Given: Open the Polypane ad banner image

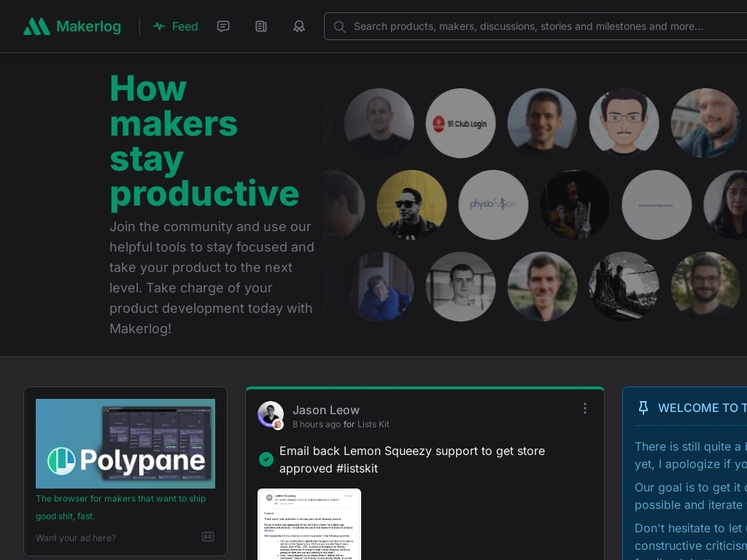Looking at the screenshot, I should point(125,443).
